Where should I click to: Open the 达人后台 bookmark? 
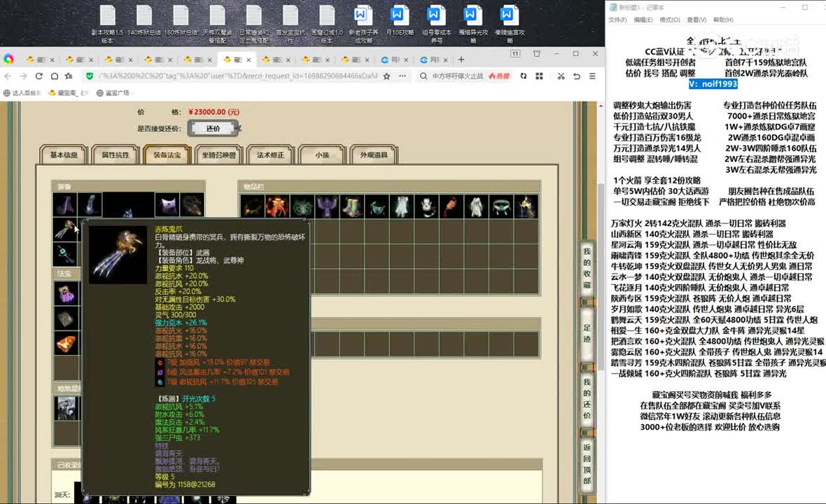pyautogui.click(x=22, y=92)
